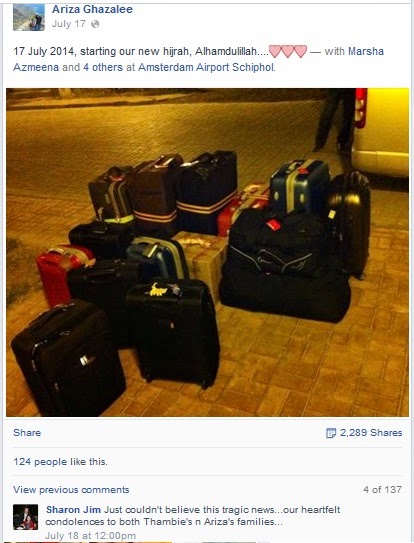Open Amsterdam Airport Schiphol location page
The image size is (414, 543).
206,67
